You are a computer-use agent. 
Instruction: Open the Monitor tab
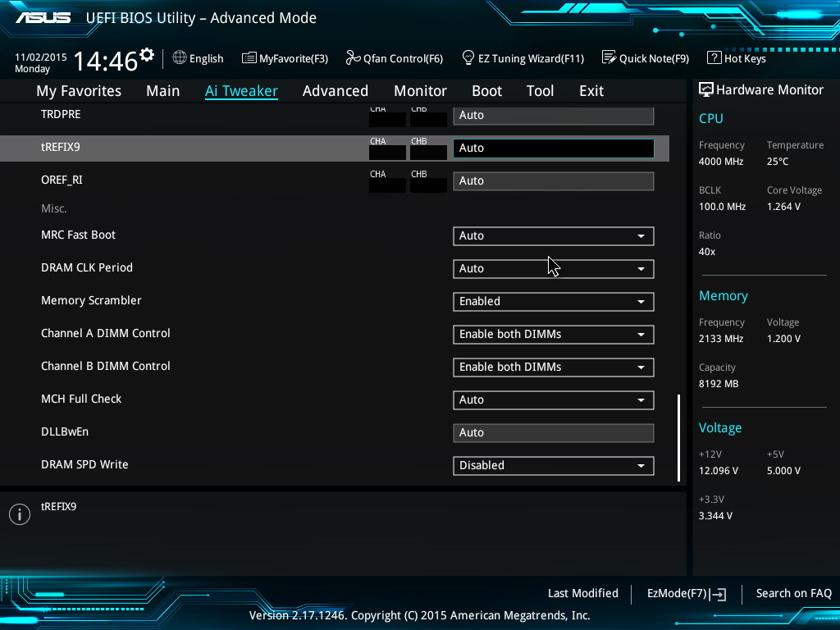[x=420, y=91]
